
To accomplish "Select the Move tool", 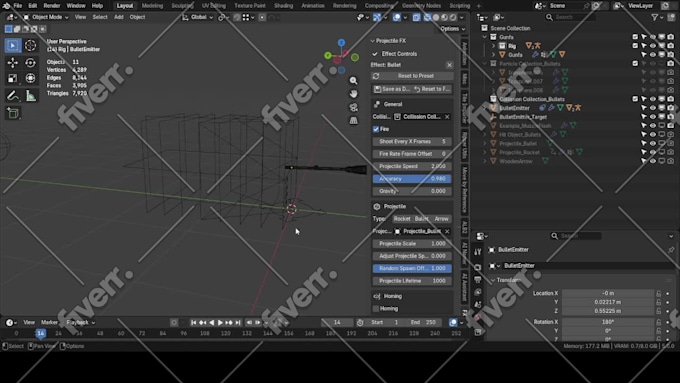I will (13, 62).
